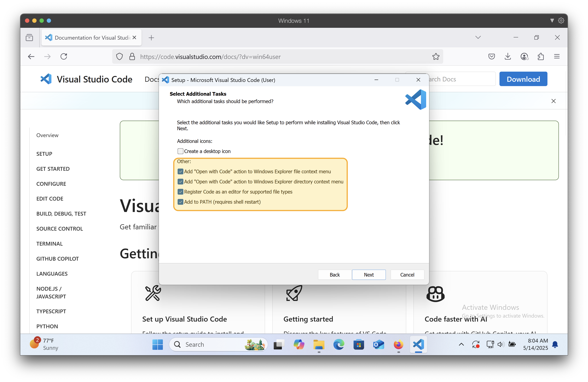588x382 pixels.
Task: Open the PYTHON sidebar section
Action: coord(47,326)
